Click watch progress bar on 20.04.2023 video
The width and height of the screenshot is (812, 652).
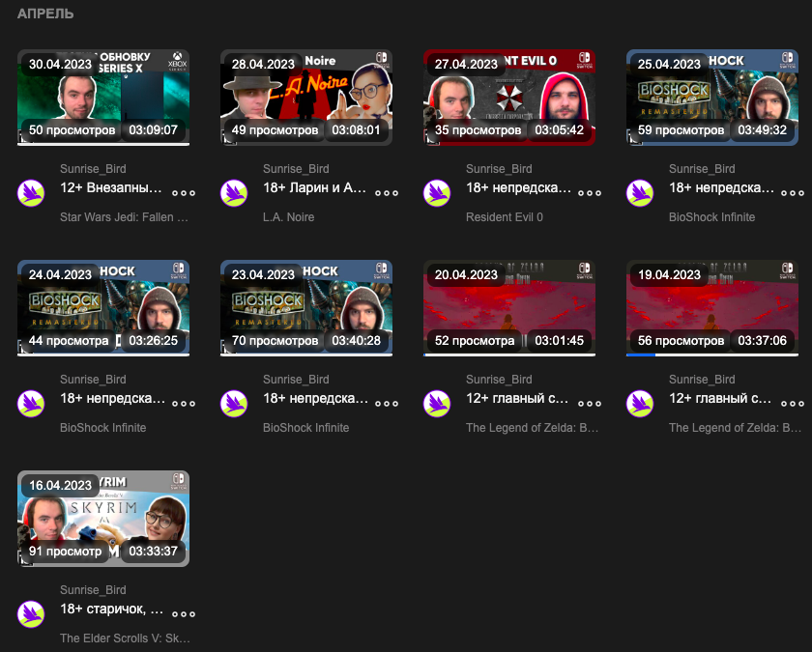click(x=509, y=355)
